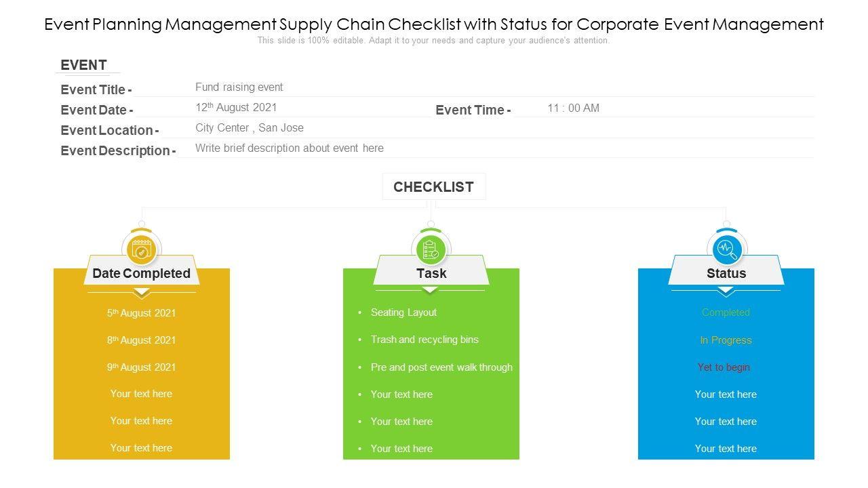Select the Status header banner
Image resolution: width=868 pixels, height=488 pixels.
coord(726,273)
